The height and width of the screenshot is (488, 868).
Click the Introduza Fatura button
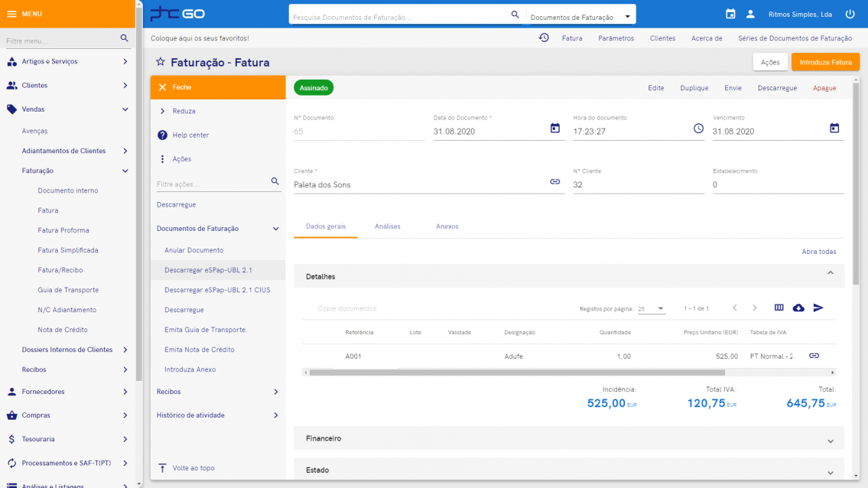[x=825, y=62]
